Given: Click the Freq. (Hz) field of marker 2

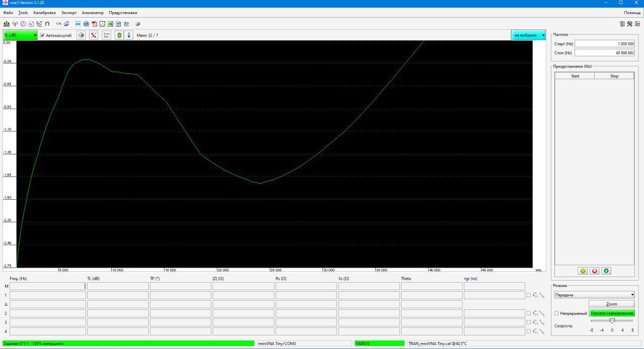Looking at the screenshot, I should tap(48, 313).
